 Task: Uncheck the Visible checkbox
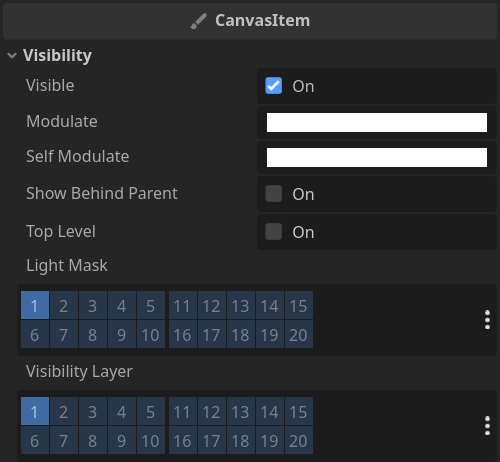coord(274,86)
